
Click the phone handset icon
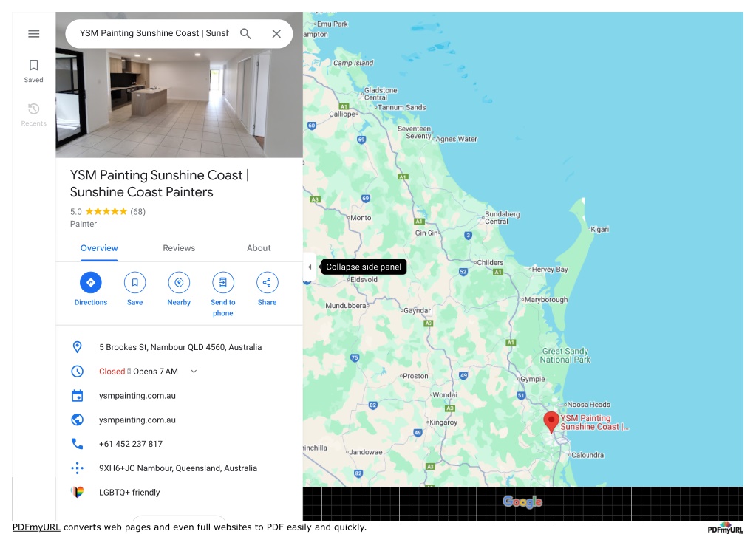[x=77, y=444]
